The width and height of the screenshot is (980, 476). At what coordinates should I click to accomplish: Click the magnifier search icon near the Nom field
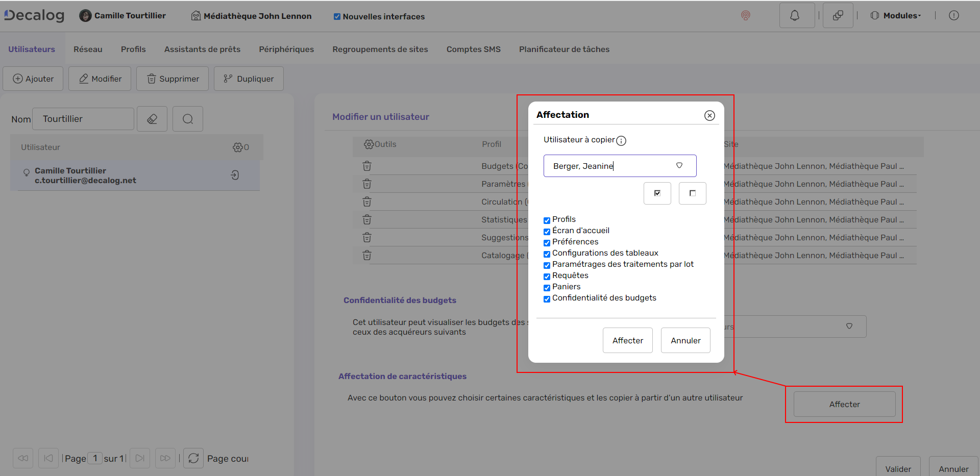click(x=187, y=118)
